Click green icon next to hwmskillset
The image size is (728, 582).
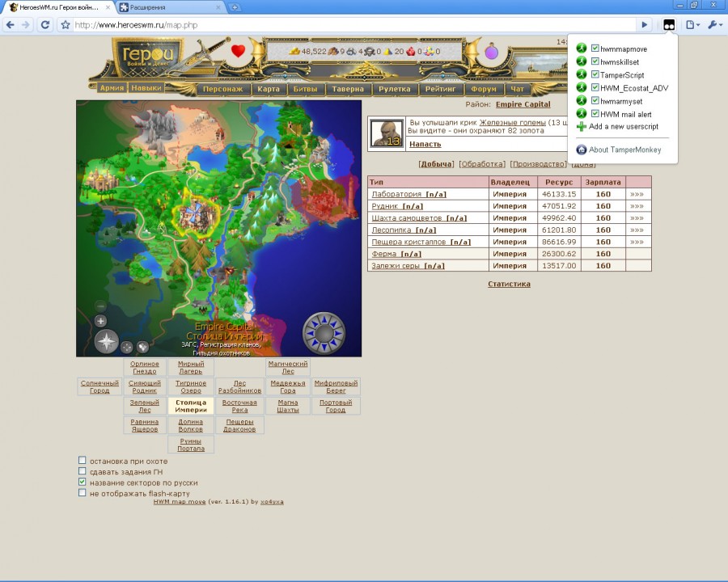click(x=582, y=61)
